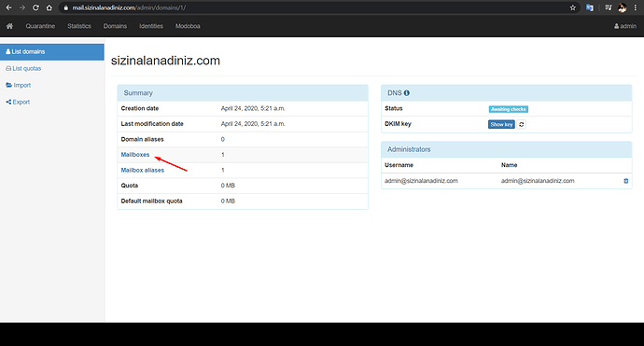Open browser profile avatar
Image resolution: width=644 pixels, height=346 pixels.
(x=623, y=7)
